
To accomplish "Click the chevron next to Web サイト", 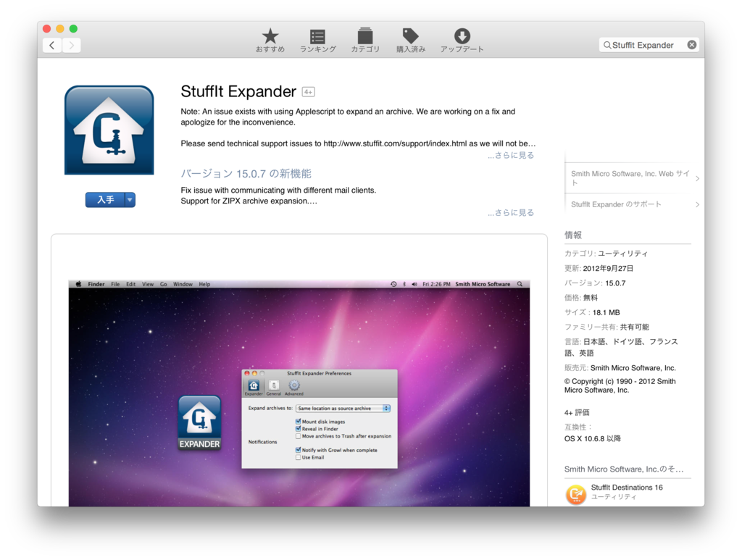I will [698, 178].
